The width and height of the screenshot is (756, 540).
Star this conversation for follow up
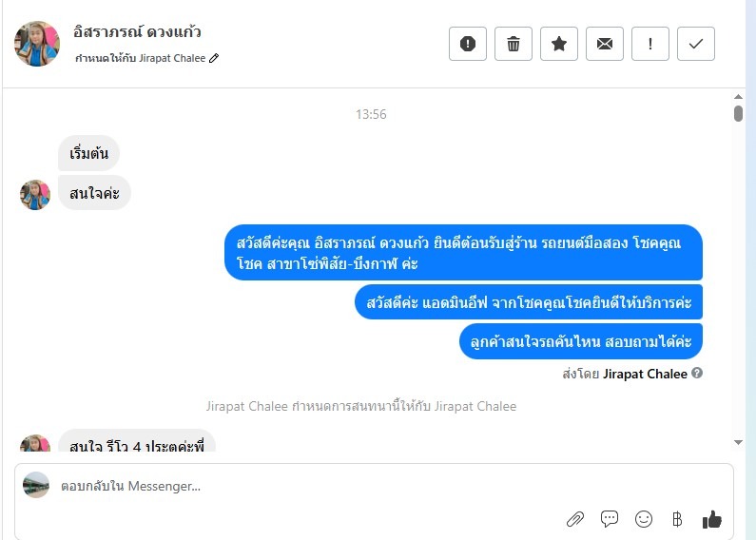tap(559, 44)
